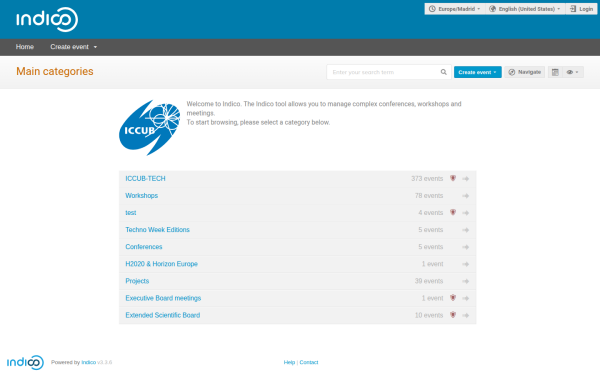Image resolution: width=600 pixels, height=375 pixels.
Task: Open the test category
Action: (x=131, y=213)
